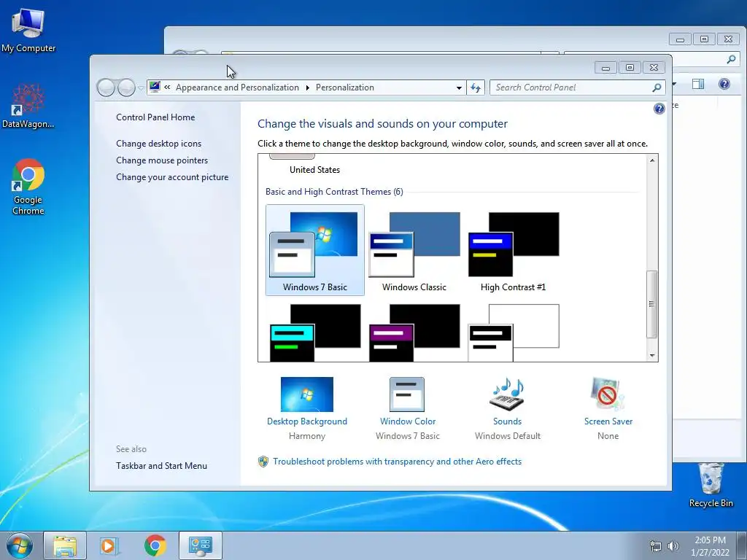The width and height of the screenshot is (747, 560).
Task: Select the Windows 7 Basic theme
Action: tap(315, 251)
